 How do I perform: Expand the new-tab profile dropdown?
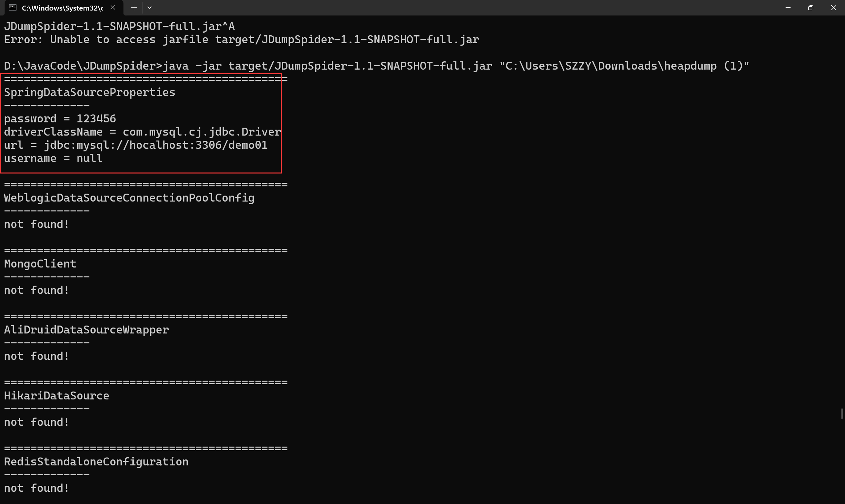150,8
